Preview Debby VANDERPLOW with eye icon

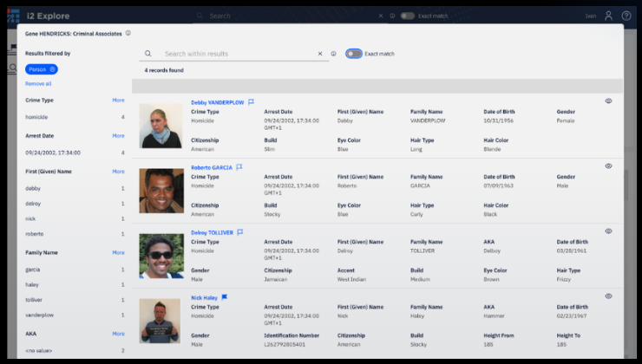pyautogui.click(x=608, y=101)
